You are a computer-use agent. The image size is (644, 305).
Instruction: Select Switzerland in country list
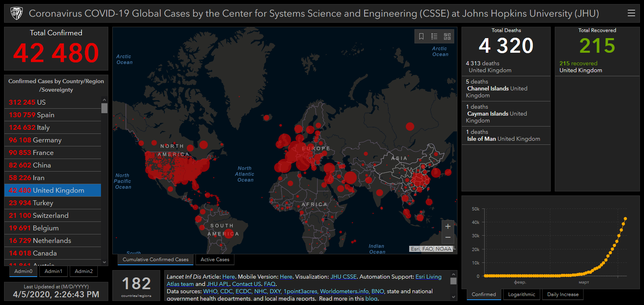click(53, 215)
